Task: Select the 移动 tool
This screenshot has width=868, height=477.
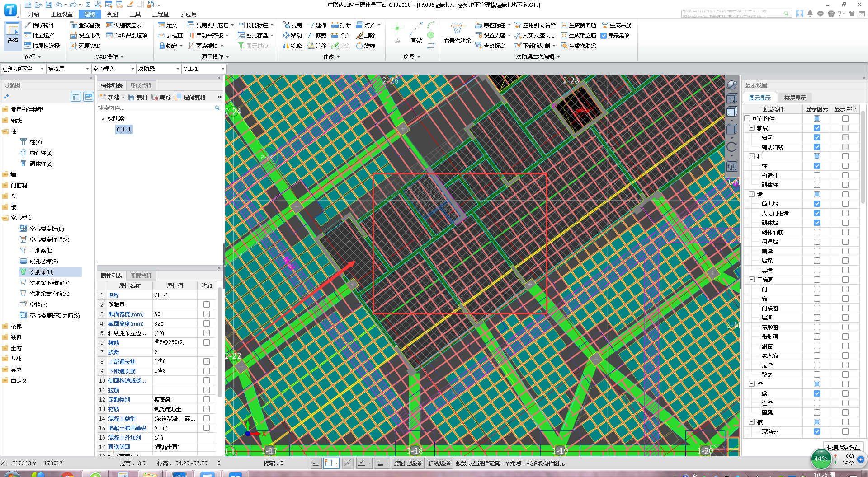Action: pos(292,35)
